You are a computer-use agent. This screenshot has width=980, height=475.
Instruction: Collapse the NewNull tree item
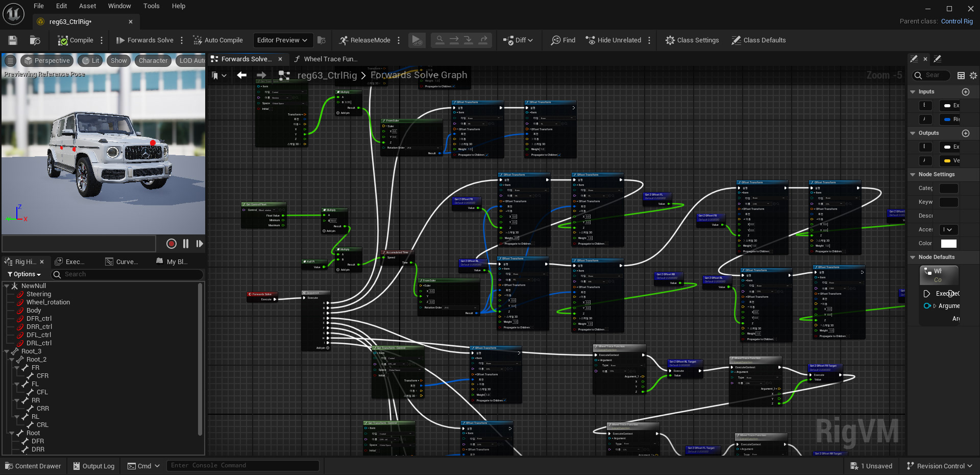pyautogui.click(x=7, y=286)
